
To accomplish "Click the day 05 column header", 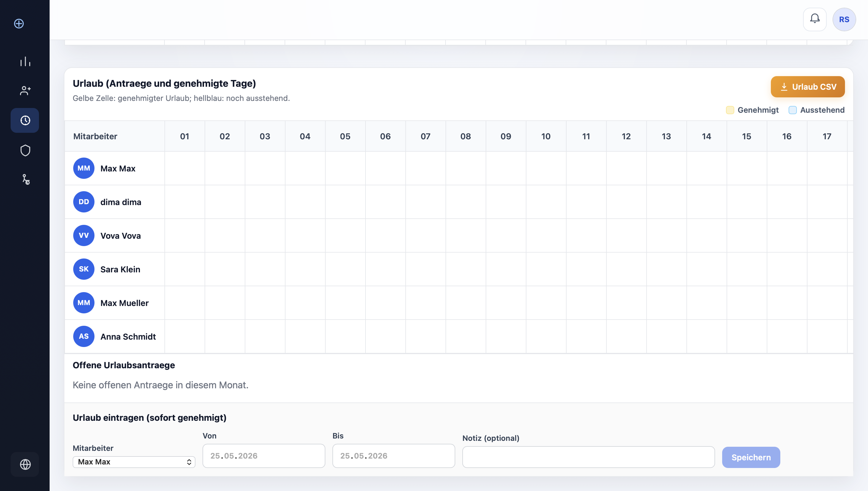I will 345,136.
